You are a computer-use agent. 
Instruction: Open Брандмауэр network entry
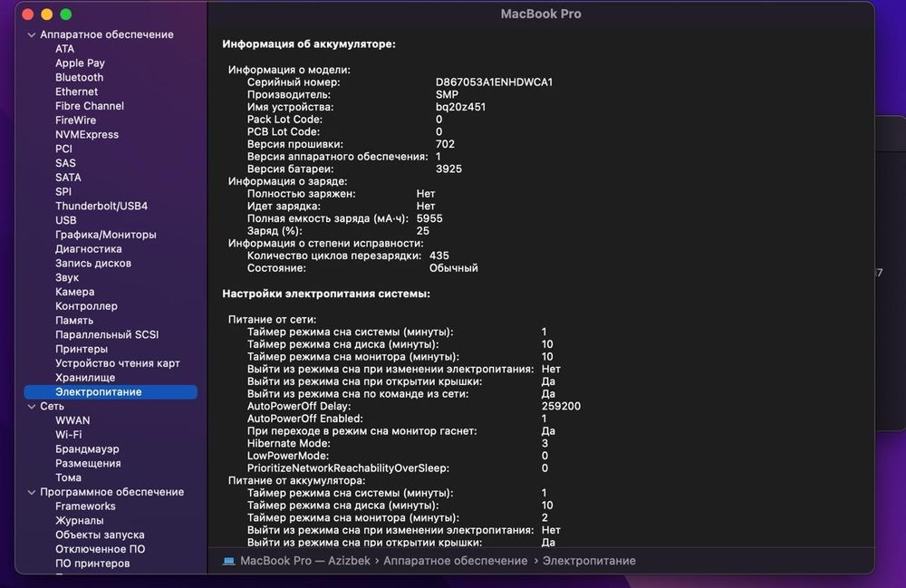pos(87,449)
